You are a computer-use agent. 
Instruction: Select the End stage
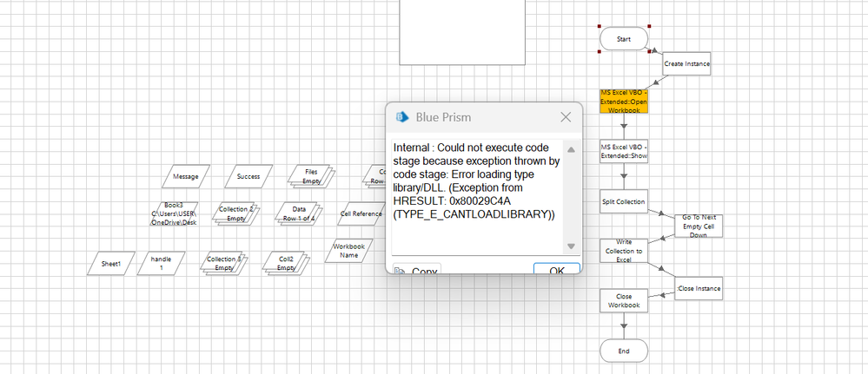coord(624,351)
